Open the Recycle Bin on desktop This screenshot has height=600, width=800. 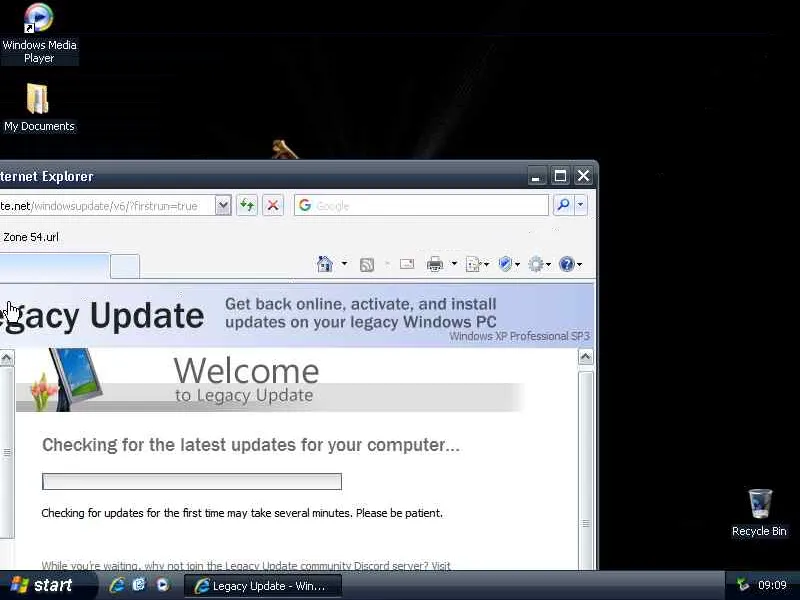[759, 513]
